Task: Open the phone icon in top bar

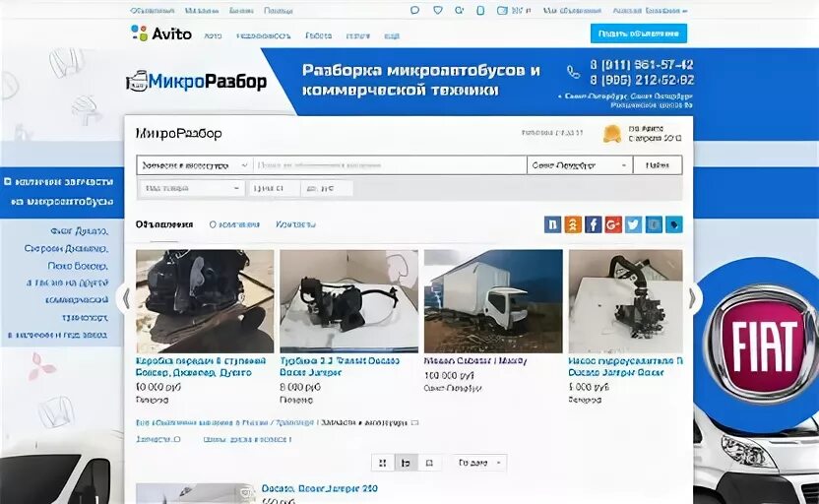Action: pyautogui.click(x=480, y=10)
